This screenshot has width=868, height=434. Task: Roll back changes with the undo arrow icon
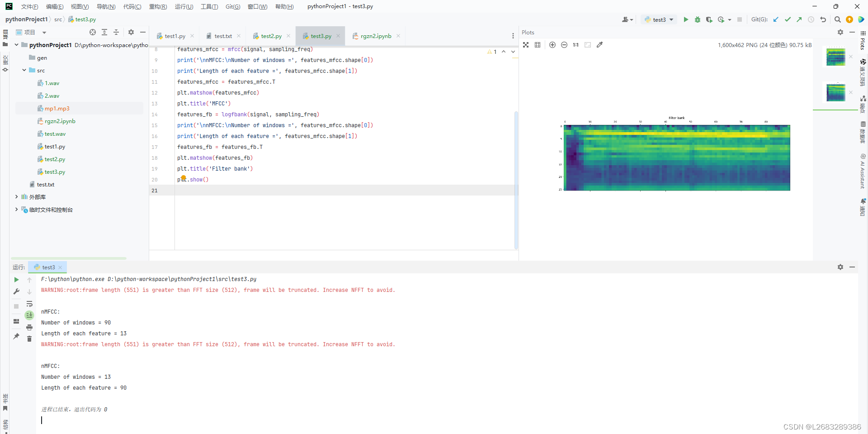(823, 19)
